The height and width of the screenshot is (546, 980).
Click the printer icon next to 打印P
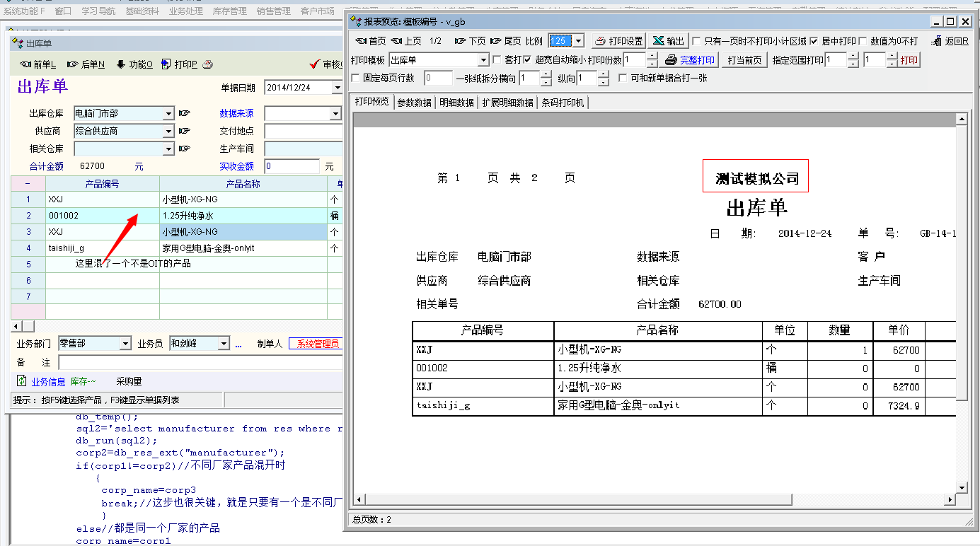(x=207, y=64)
